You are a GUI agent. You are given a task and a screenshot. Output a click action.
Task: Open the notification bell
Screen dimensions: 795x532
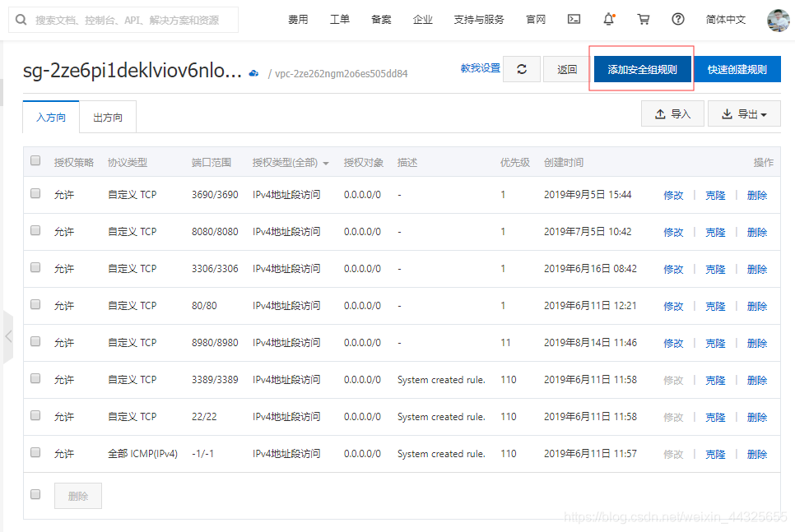pyautogui.click(x=608, y=19)
